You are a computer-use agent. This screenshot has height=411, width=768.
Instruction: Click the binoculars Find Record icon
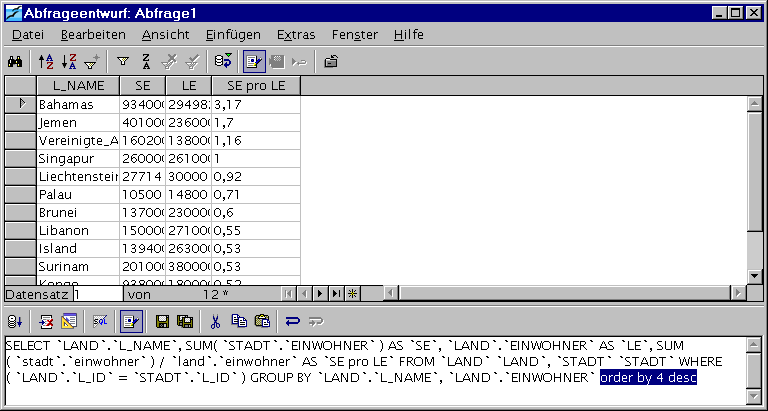coord(16,61)
